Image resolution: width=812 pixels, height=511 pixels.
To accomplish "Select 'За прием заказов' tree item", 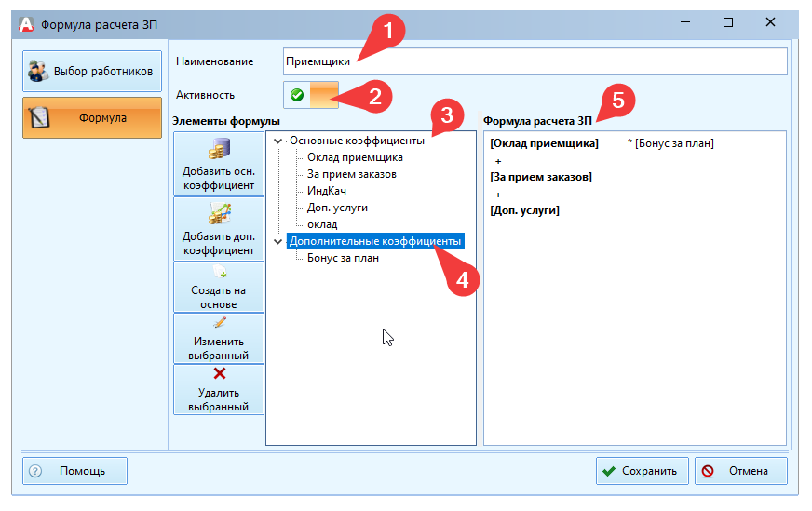I will click(352, 174).
